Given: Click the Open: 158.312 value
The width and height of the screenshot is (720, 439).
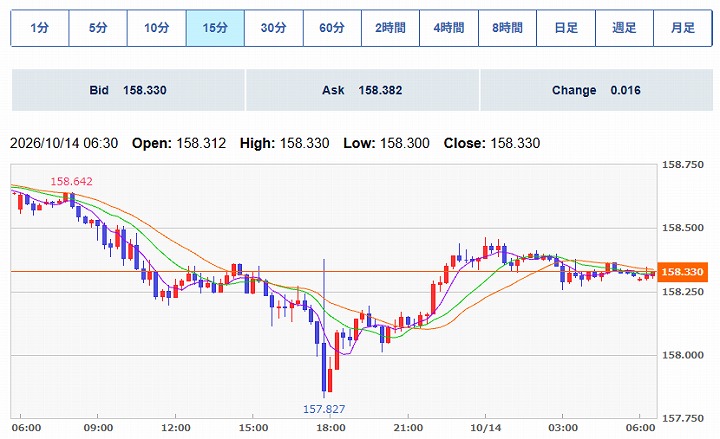Looking at the screenshot, I should [179, 143].
